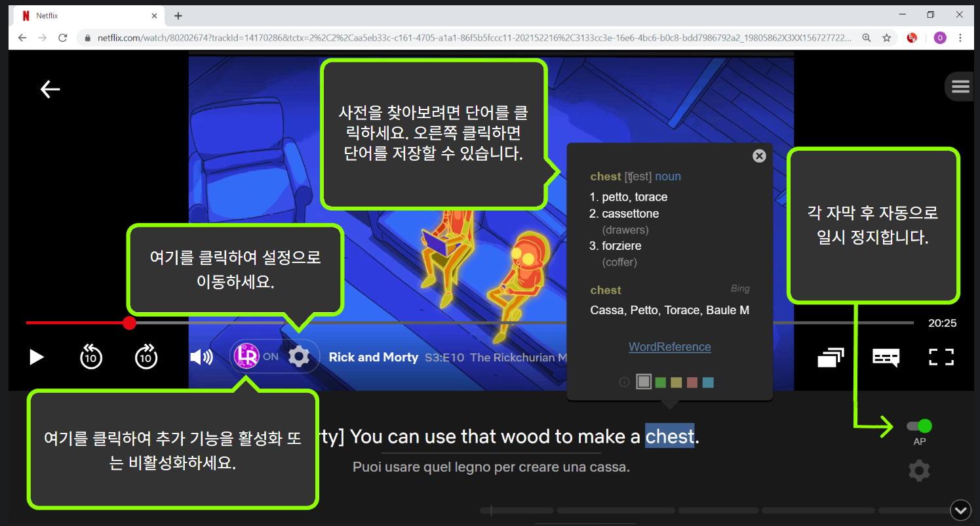
Task: Play the video
Action: 37,357
